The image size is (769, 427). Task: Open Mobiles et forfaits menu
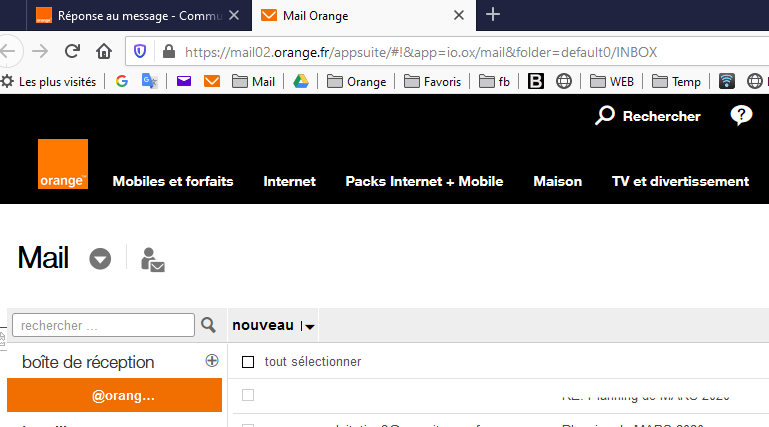pos(173,181)
